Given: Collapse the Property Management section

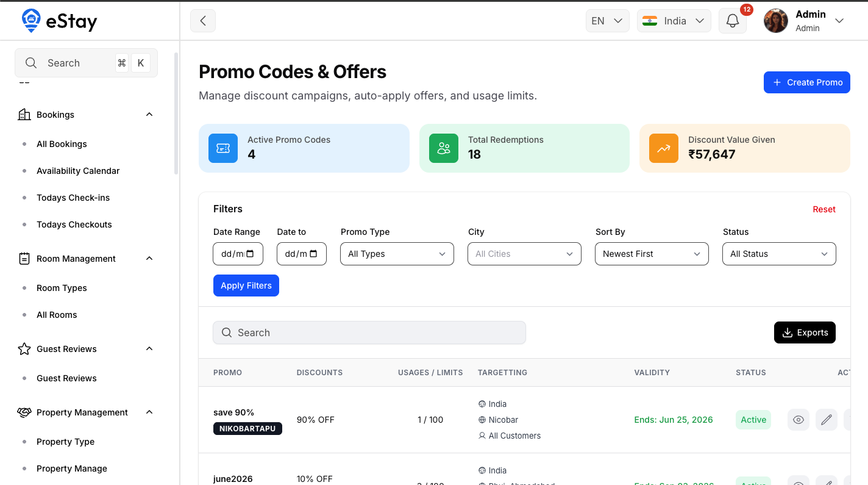Looking at the screenshot, I should (149, 412).
